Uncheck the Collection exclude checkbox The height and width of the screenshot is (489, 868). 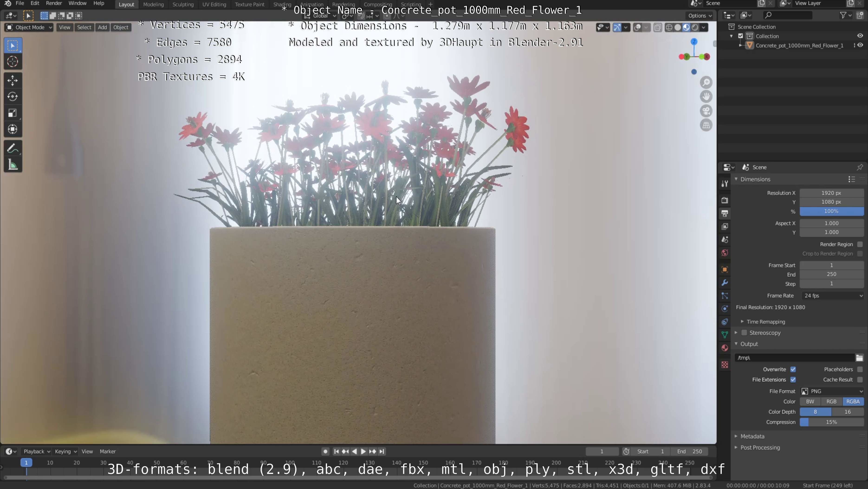click(x=741, y=36)
